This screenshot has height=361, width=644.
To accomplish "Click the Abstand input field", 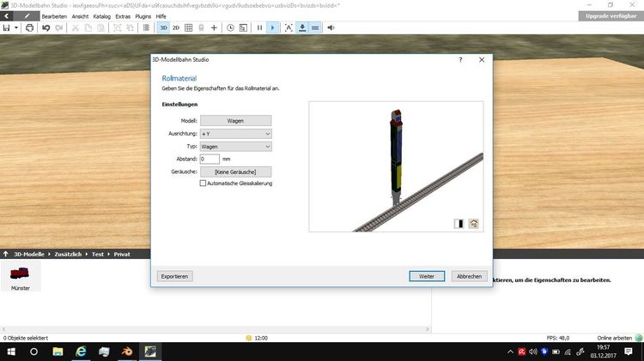I will pos(210,159).
